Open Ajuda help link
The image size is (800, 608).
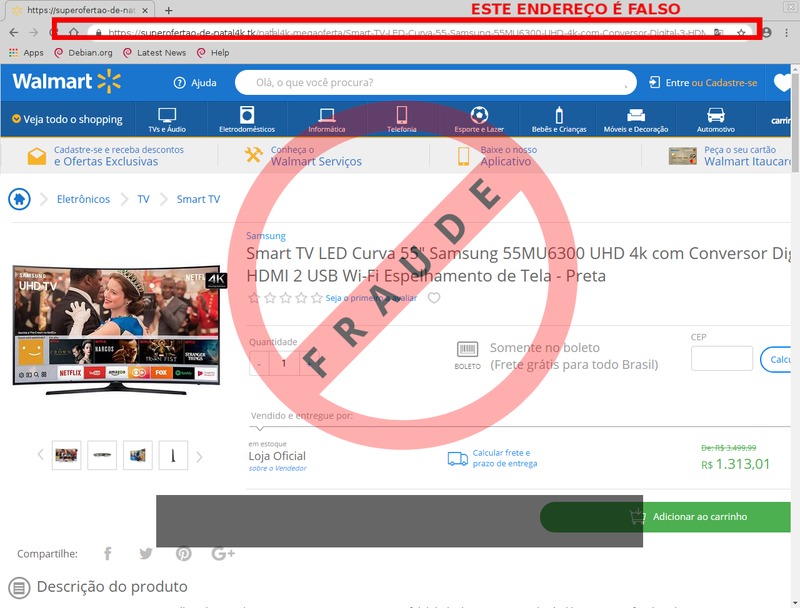(x=195, y=83)
